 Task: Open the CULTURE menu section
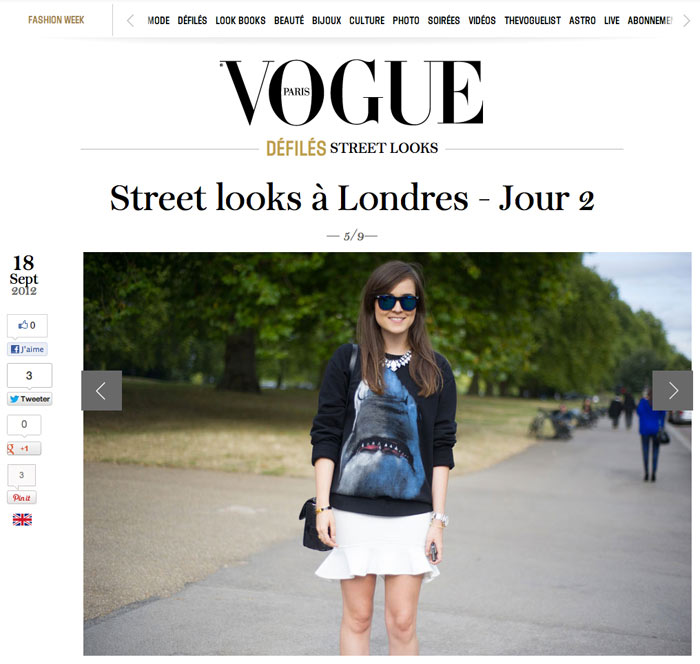367,21
